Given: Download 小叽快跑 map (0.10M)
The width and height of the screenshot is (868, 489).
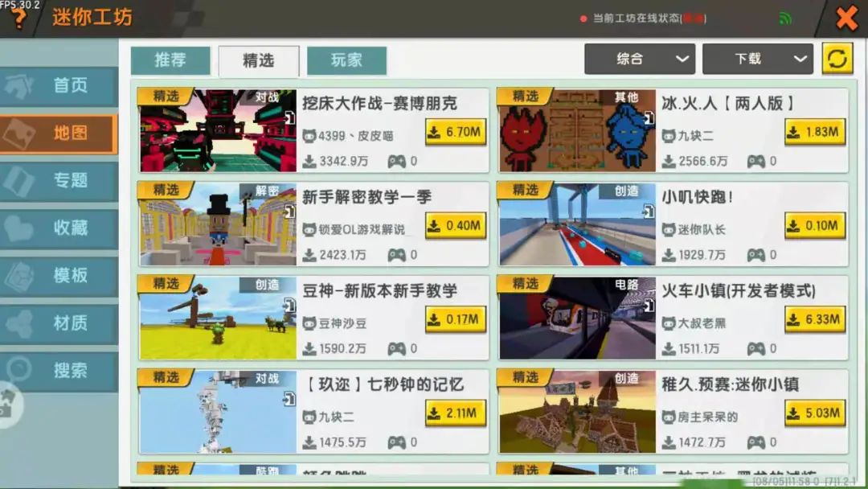Looking at the screenshot, I should (815, 225).
